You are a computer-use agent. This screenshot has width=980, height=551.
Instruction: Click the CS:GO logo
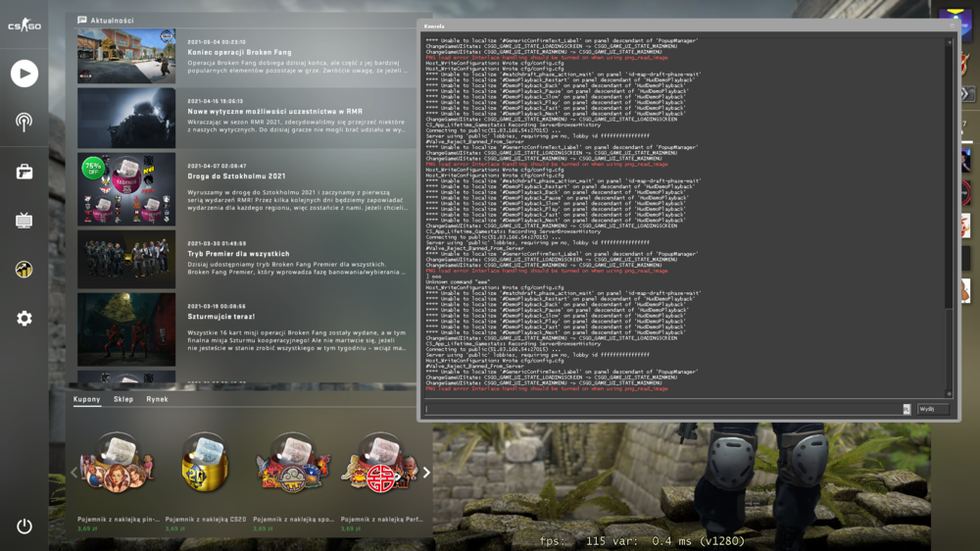coord(24,25)
